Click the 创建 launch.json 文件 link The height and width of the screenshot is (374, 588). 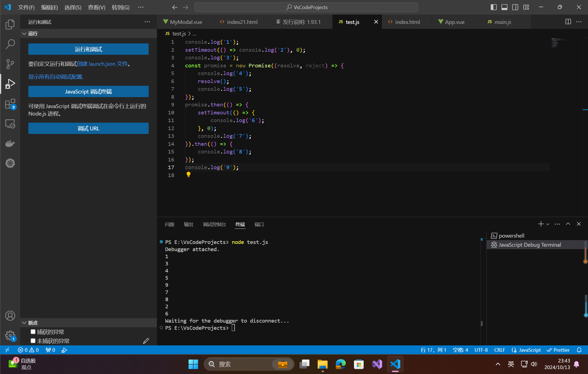coord(102,64)
